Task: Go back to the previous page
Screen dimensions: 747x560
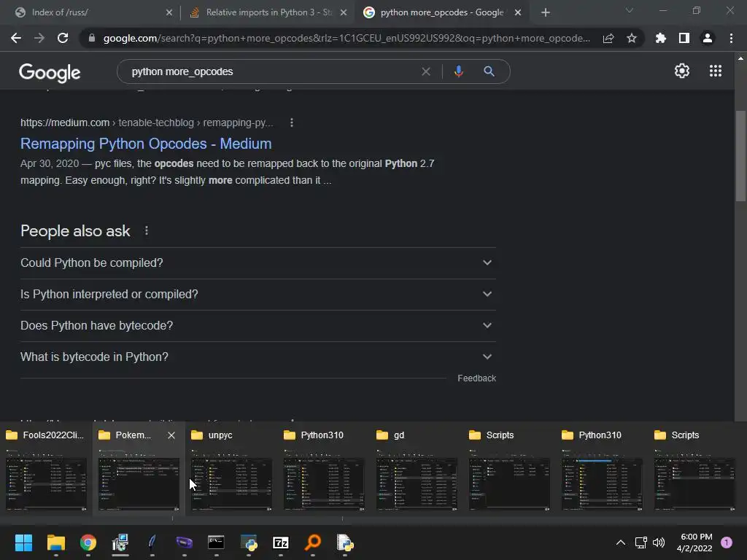Action: pyautogui.click(x=16, y=38)
